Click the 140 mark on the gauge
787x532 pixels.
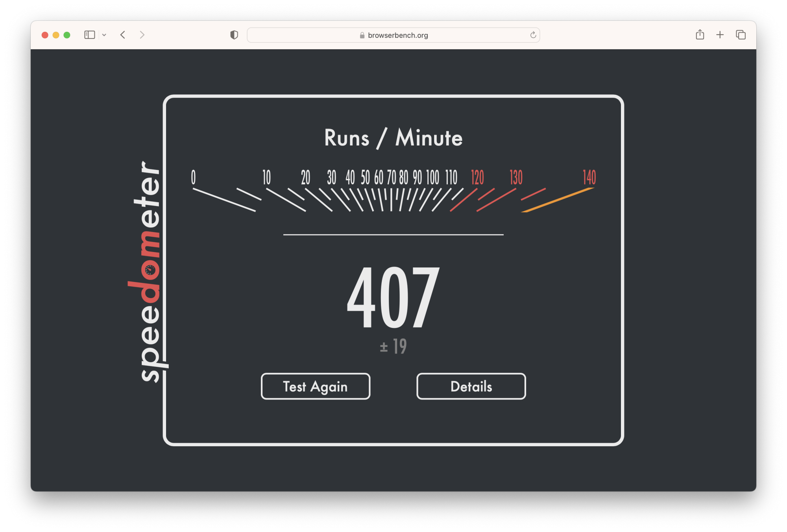(x=589, y=177)
